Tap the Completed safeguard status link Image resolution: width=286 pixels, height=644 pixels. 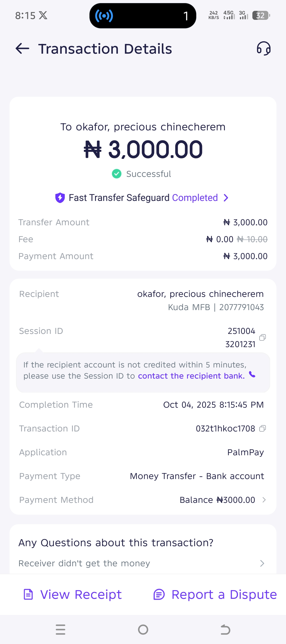click(x=195, y=197)
